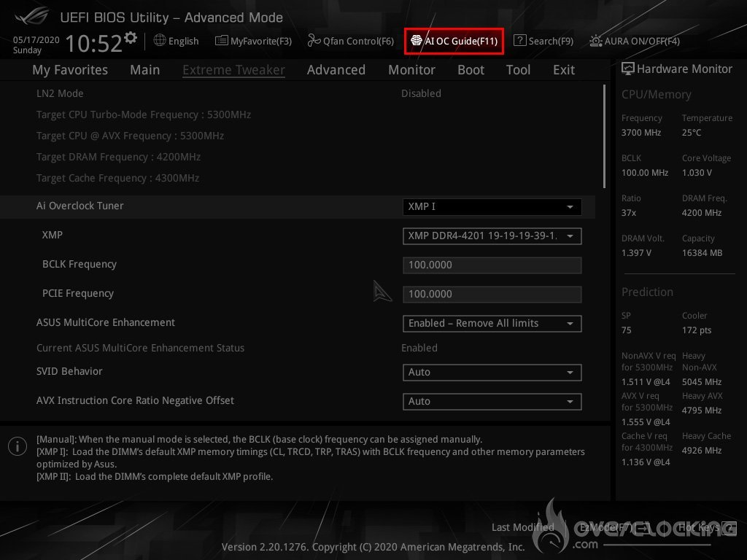This screenshot has height=560, width=747.
Task: Click the Hardware Monitor screen icon
Action: 628,69
